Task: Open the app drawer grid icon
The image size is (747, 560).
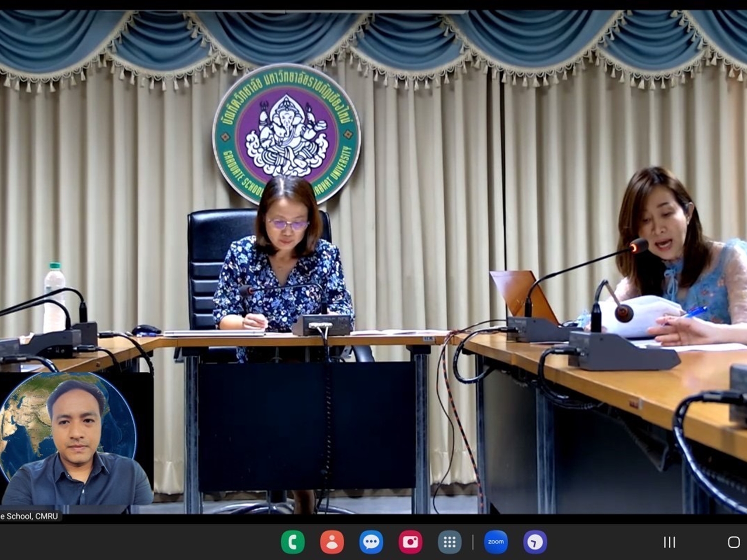Action: pos(449,542)
